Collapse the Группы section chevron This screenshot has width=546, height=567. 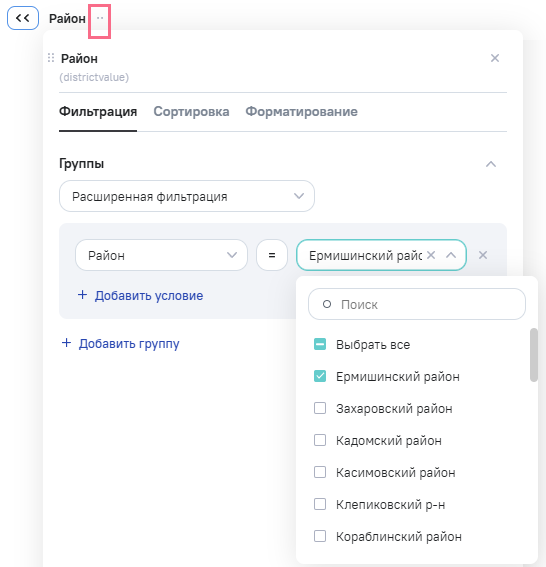point(491,164)
